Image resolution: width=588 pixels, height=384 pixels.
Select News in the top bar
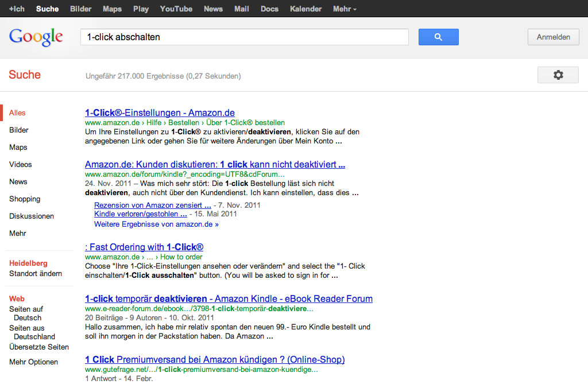214,9
